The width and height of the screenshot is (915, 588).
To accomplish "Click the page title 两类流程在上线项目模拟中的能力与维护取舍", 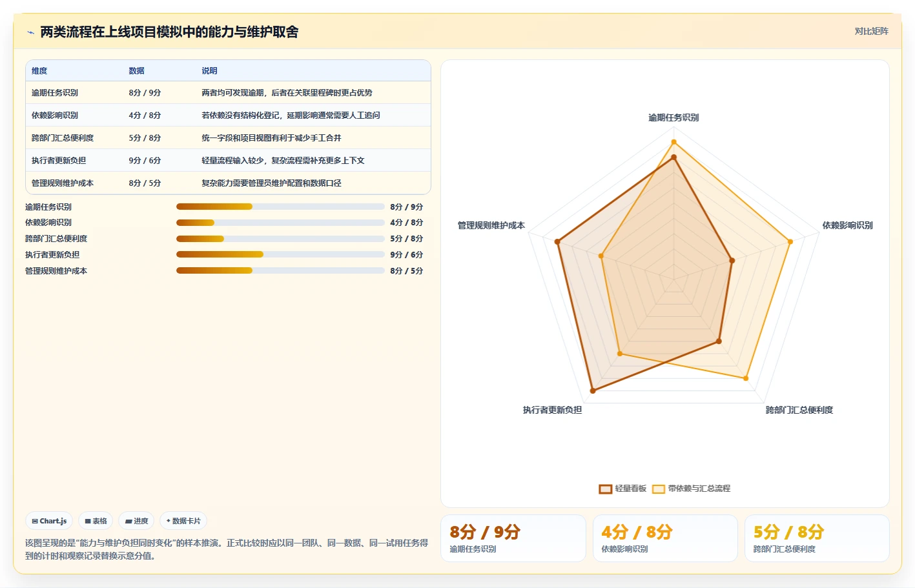I will click(x=169, y=32).
